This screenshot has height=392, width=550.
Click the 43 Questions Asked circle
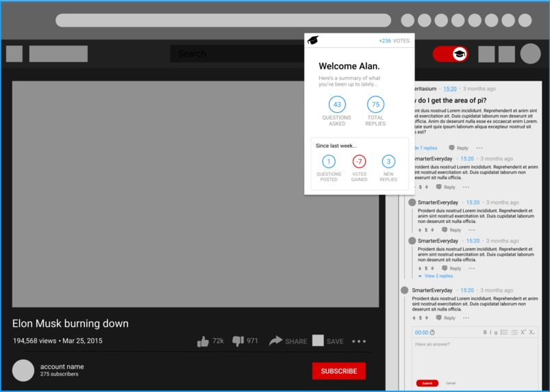pos(337,105)
